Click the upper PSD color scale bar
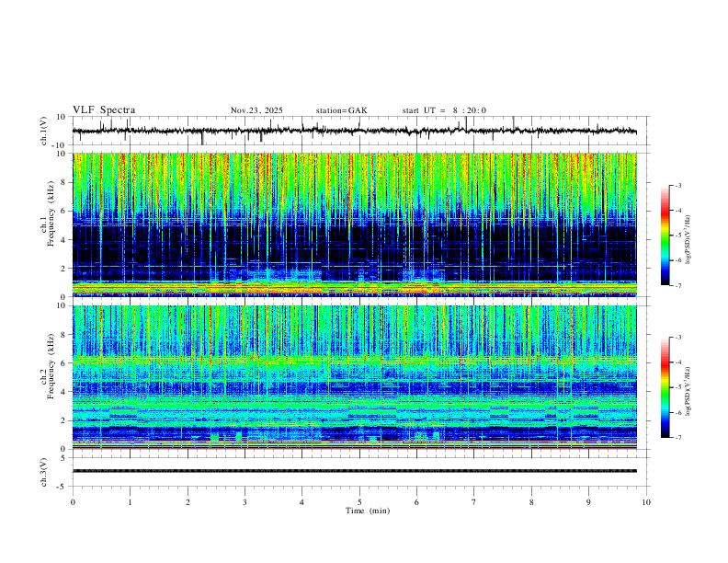728x563 pixels. click(665, 236)
